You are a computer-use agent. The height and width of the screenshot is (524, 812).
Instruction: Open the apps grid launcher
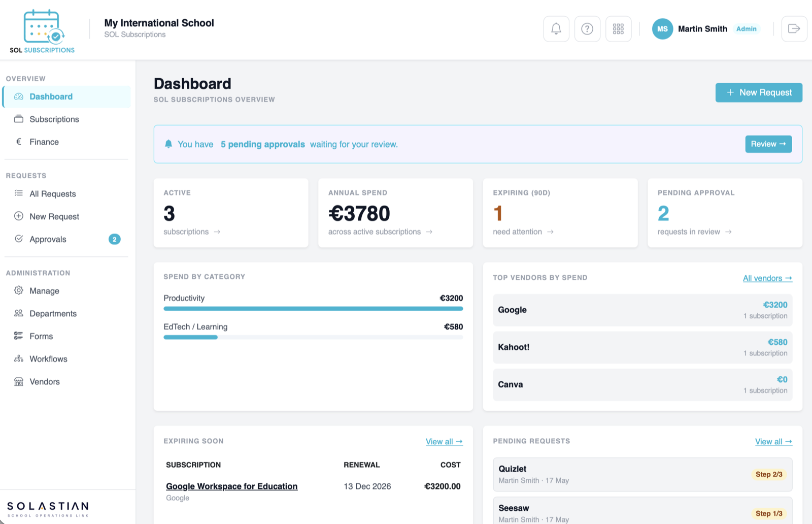(x=618, y=29)
